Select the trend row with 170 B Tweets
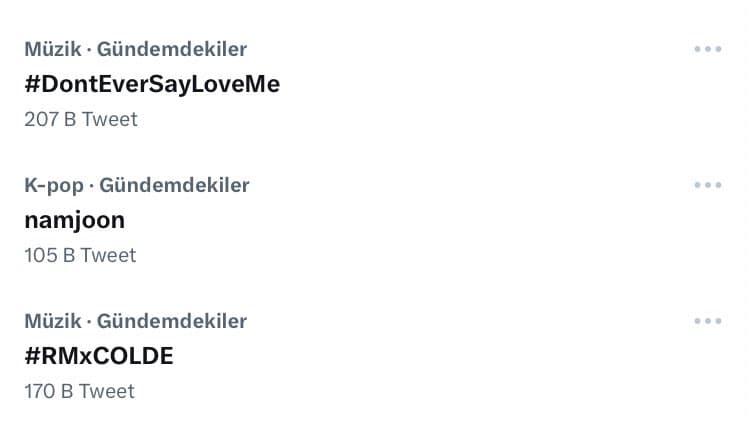 tap(400, 356)
